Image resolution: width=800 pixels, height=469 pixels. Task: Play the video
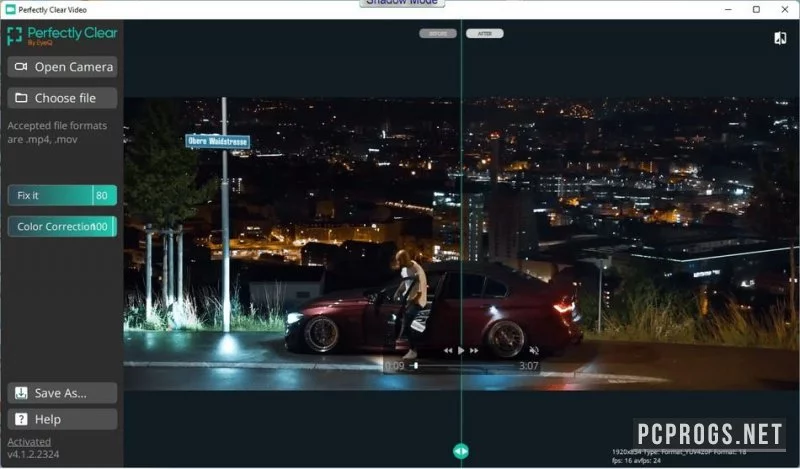(x=461, y=351)
